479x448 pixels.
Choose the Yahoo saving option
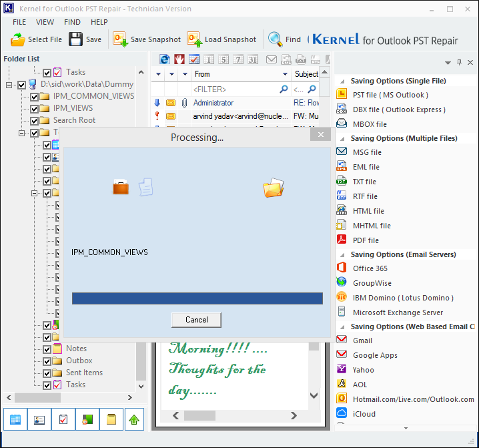click(363, 370)
